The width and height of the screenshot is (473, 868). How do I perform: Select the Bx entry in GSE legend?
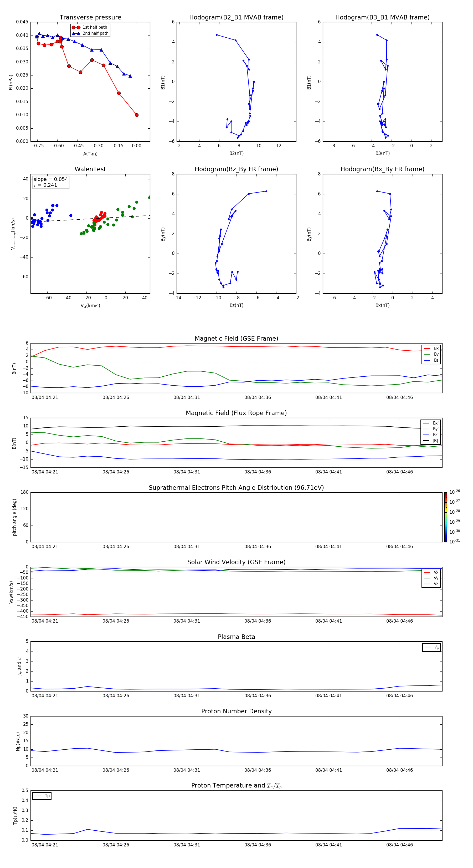(431, 349)
